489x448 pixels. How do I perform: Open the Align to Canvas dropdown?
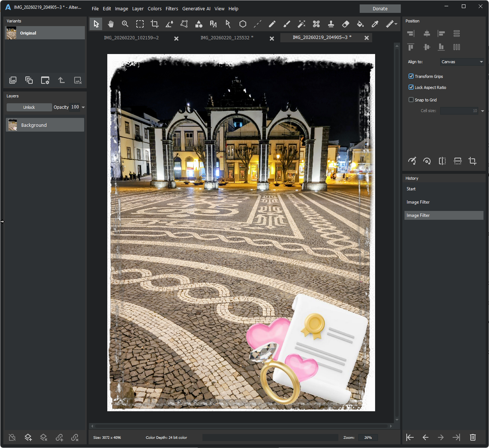[462, 62]
